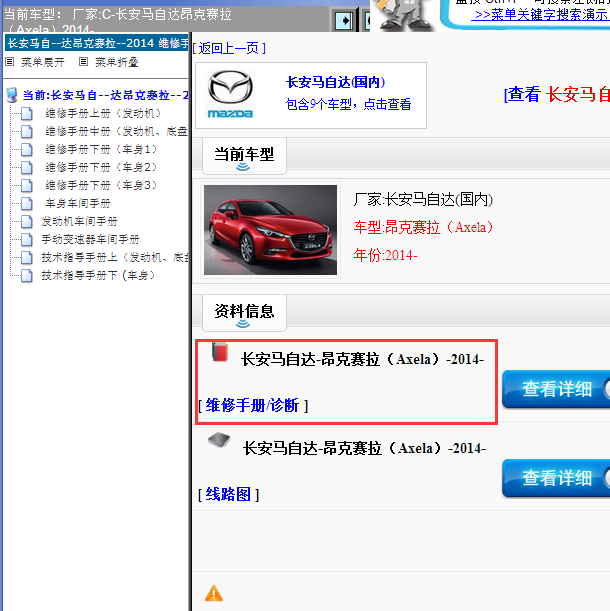Click title 长安马自达-昂克赛拉 above 线路图
The image size is (610, 611).
tap(364, 448)
